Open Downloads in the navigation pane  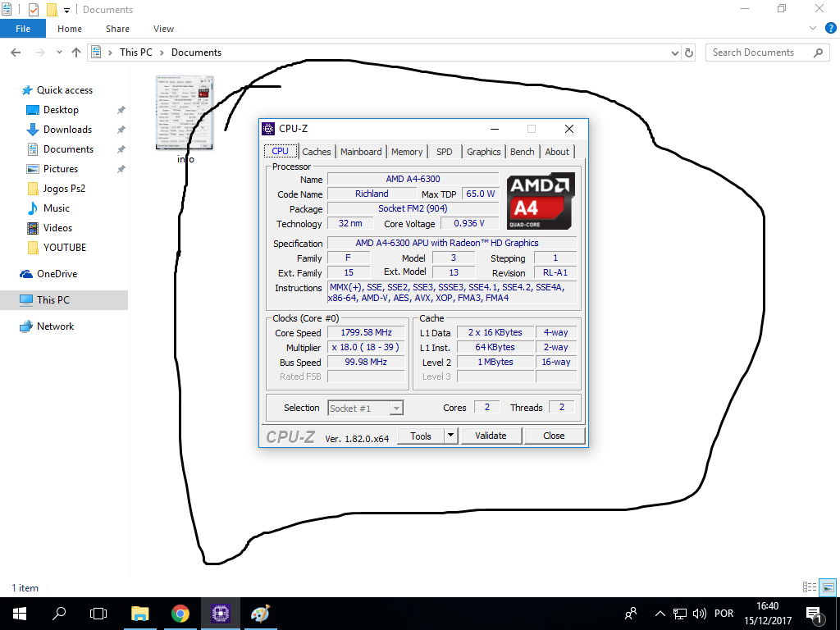pos(67,130)
